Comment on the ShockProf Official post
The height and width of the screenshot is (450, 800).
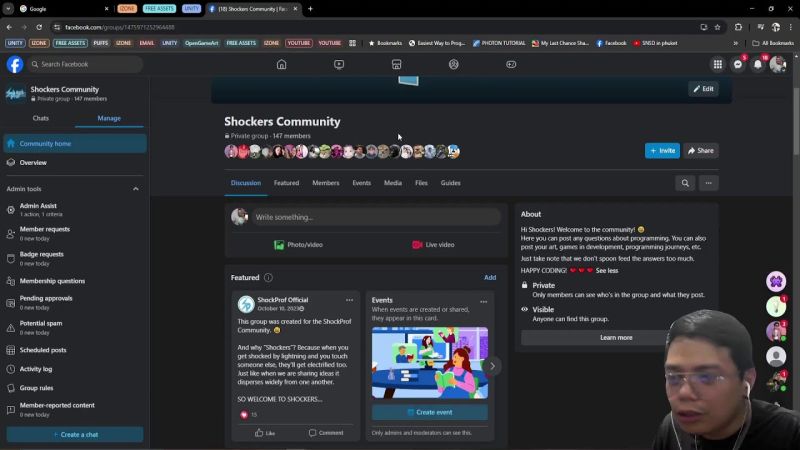tap(326, 433)
